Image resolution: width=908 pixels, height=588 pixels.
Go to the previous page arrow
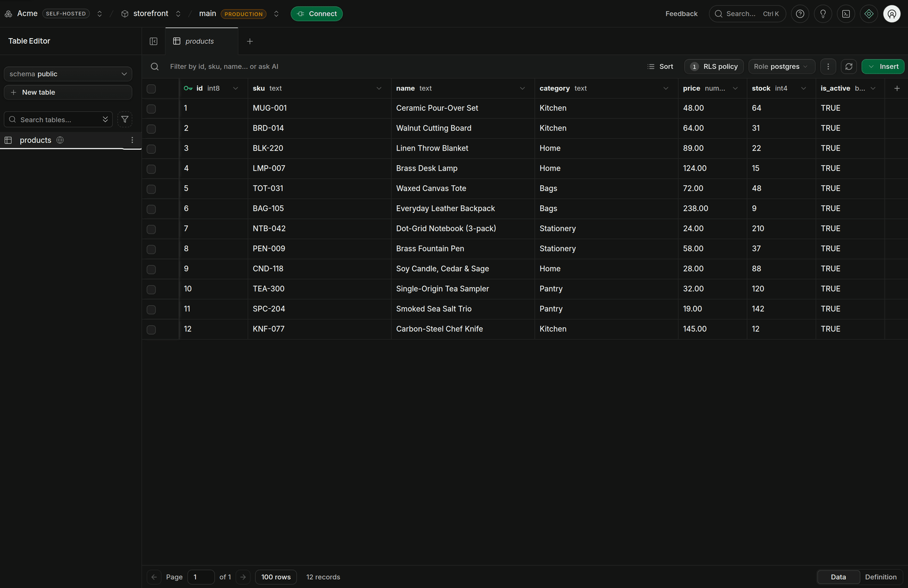click(x=154, y=577)
